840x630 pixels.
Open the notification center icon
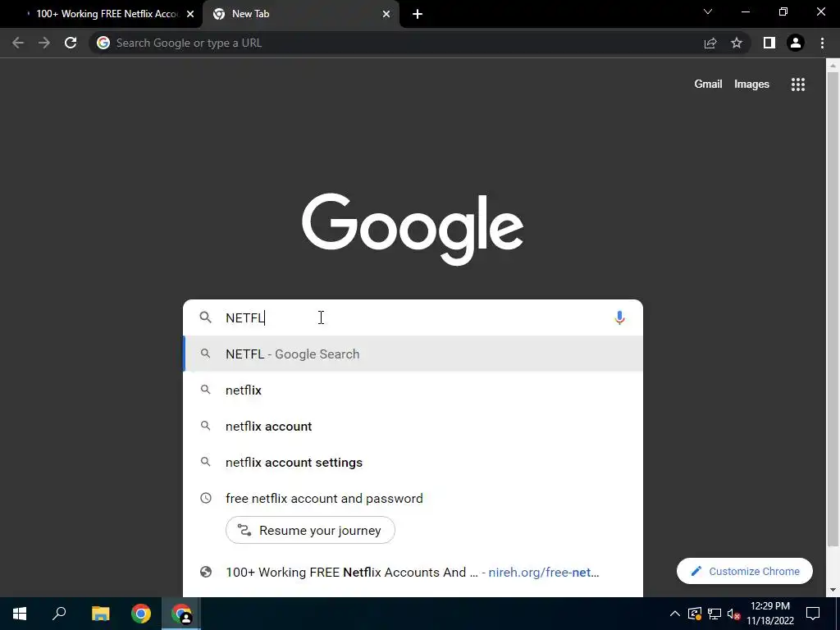[x=813, y=614]
